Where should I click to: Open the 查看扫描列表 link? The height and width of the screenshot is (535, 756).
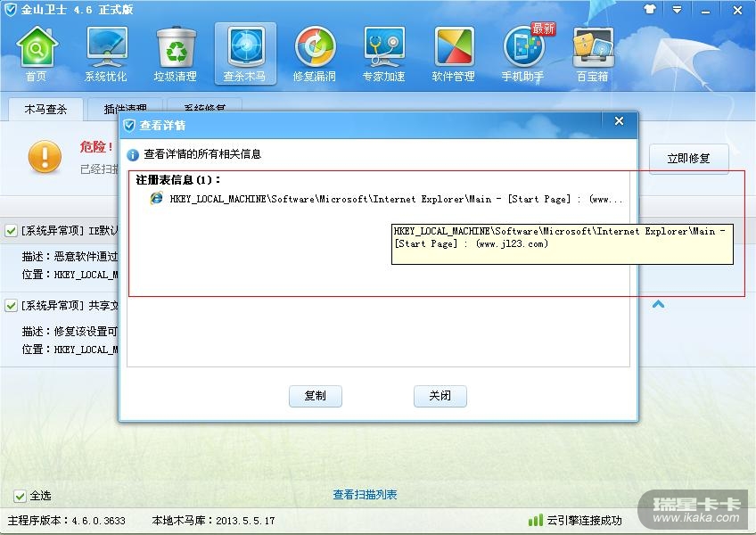[365, 495]
